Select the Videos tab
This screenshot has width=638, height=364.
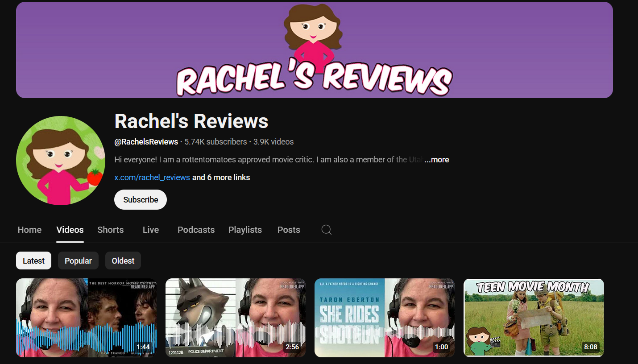pyautogui.click(x=70, y=230)
